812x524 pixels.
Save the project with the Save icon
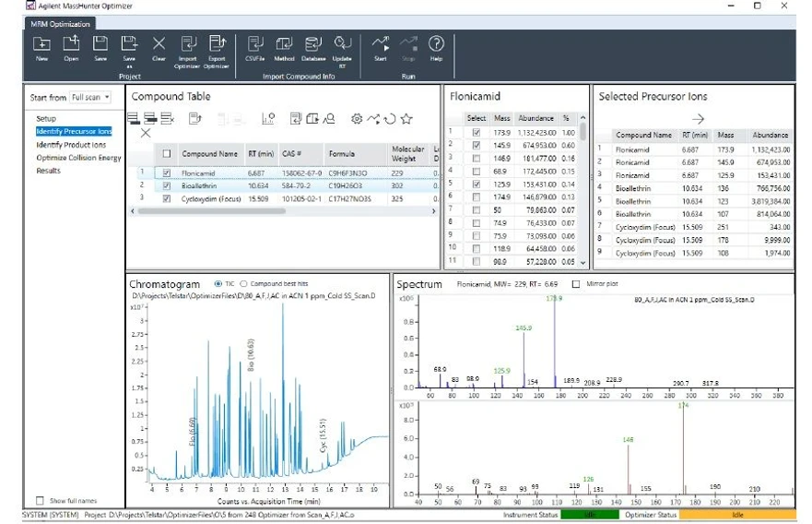pyautogui.click(x=100, y=43)
